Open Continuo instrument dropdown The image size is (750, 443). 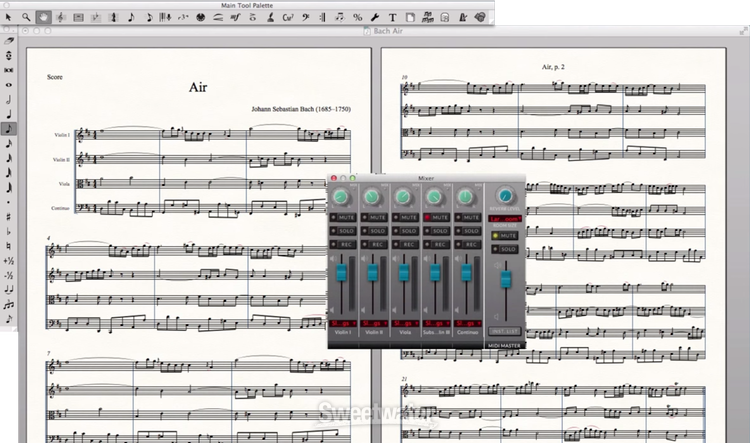468,323
